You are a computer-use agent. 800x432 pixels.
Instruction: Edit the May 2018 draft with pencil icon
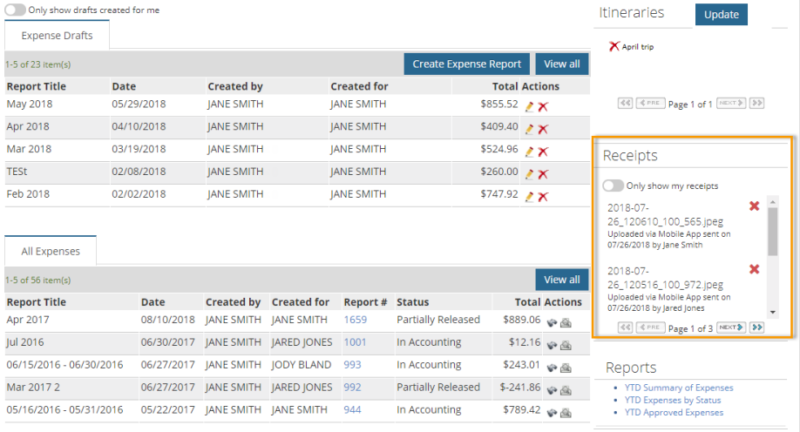[530, 107]
